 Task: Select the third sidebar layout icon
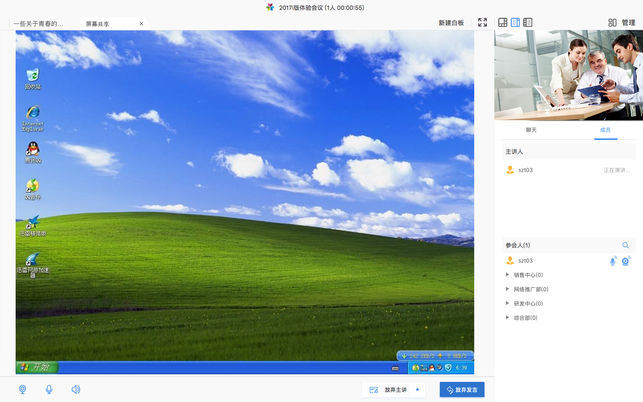pyautogui.click(x=528, y=22)
